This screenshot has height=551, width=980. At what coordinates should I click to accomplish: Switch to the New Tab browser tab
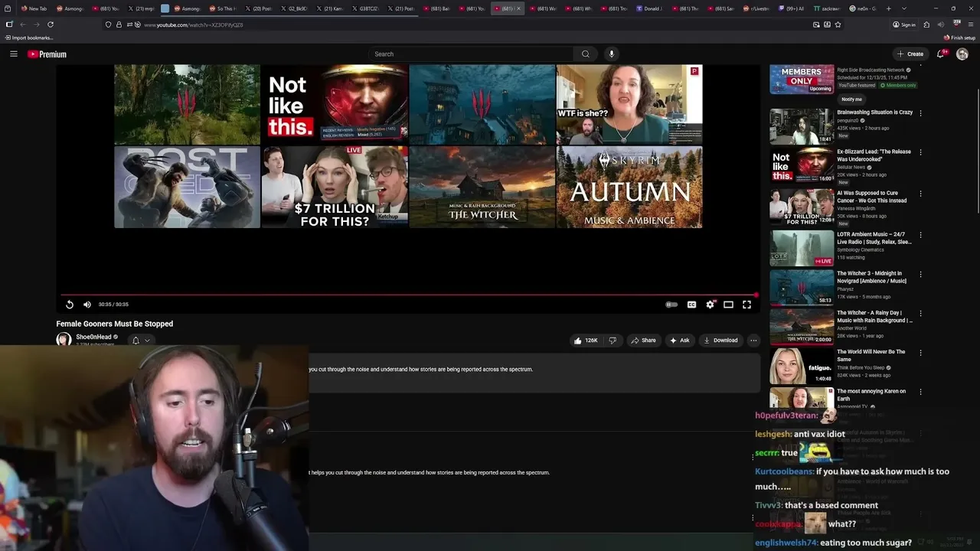[x=34, y=8]
